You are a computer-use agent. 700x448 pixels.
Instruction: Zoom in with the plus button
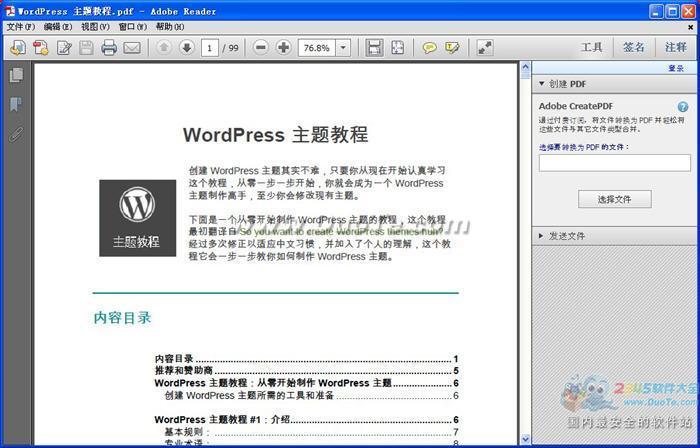(283, 47)
